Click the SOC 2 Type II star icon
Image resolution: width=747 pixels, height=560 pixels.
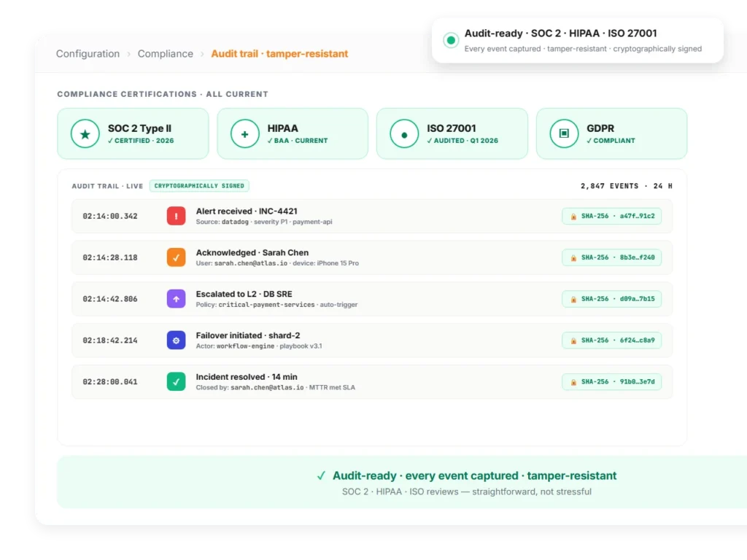click(x=85, y=134)
